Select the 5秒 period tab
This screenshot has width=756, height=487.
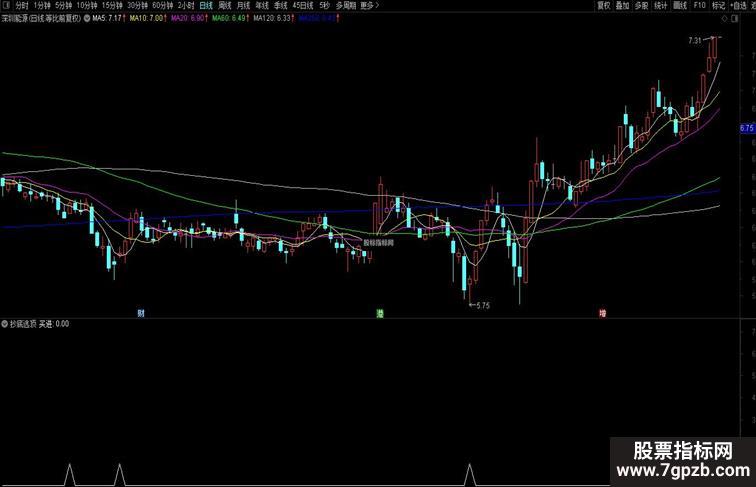point(324,5)
